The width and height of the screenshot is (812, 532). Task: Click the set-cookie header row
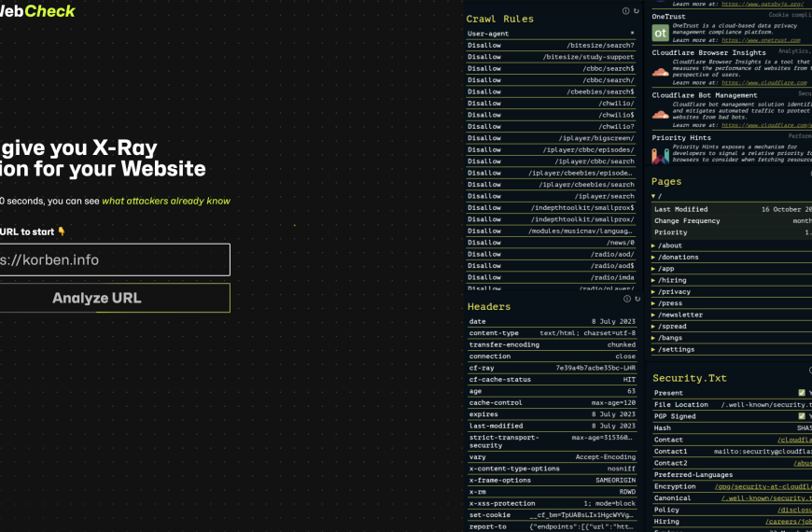point(552,515)
